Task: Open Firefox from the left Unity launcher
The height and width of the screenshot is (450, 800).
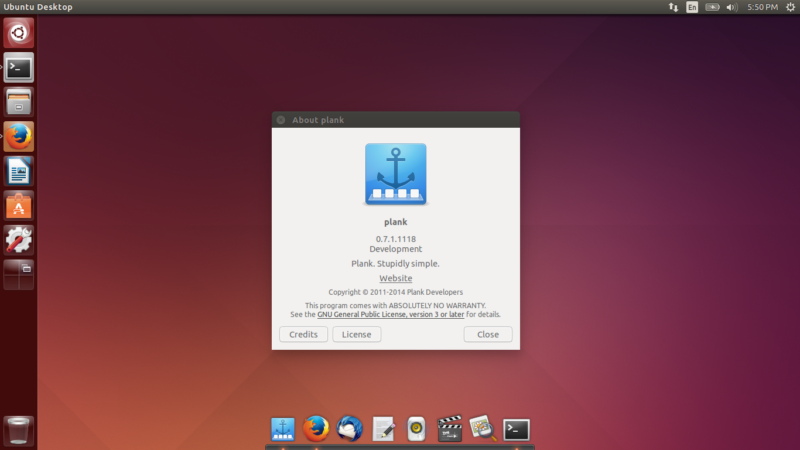Action: pos(18,136)
